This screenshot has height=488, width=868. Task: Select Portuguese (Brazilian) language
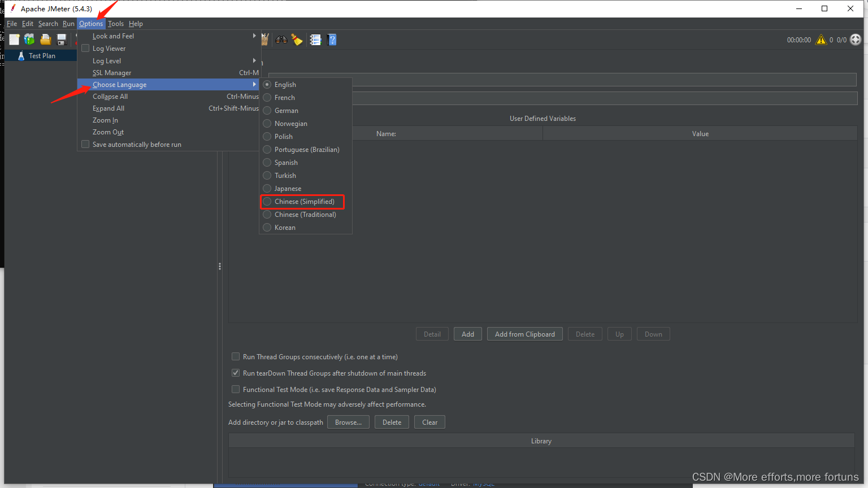[x=306, y=149]
